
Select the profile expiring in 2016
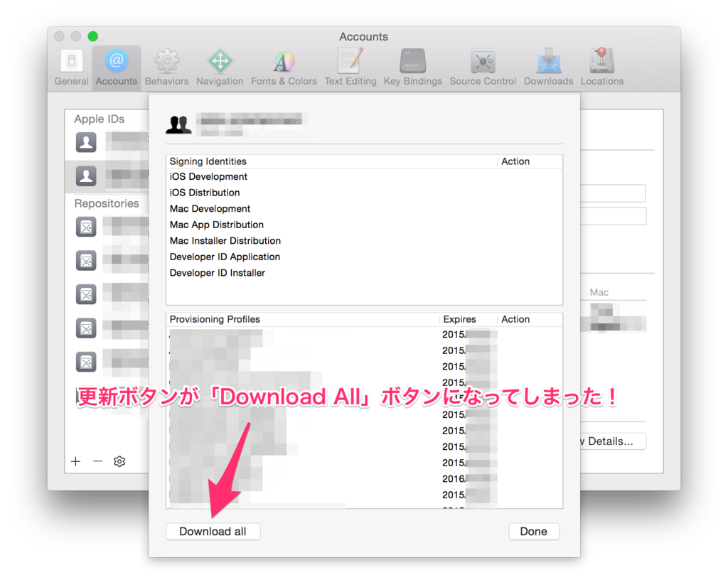pos(364,478)
